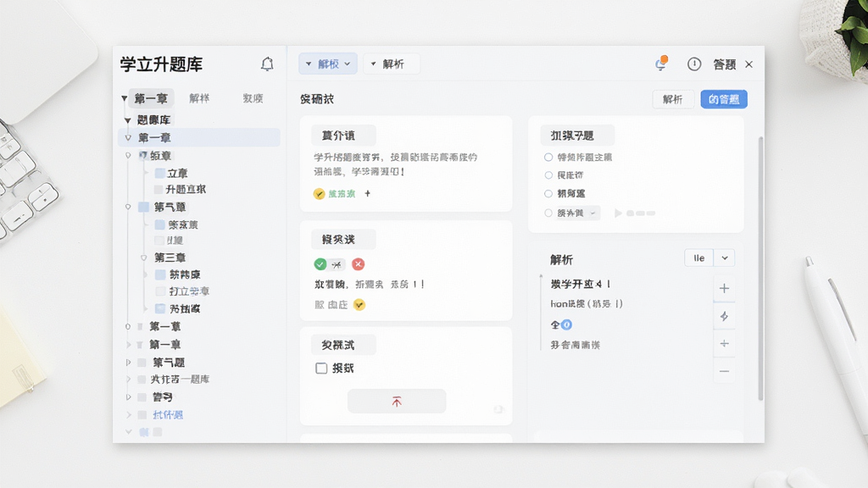Select the highlighted 第一章 tree row
Screen dimensions: 868x488
click(200, 138)
